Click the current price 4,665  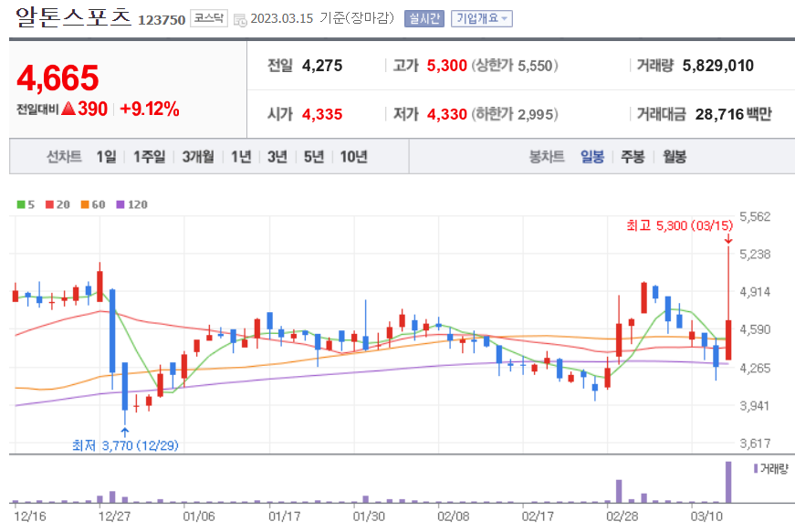click(x=58, y=78)
